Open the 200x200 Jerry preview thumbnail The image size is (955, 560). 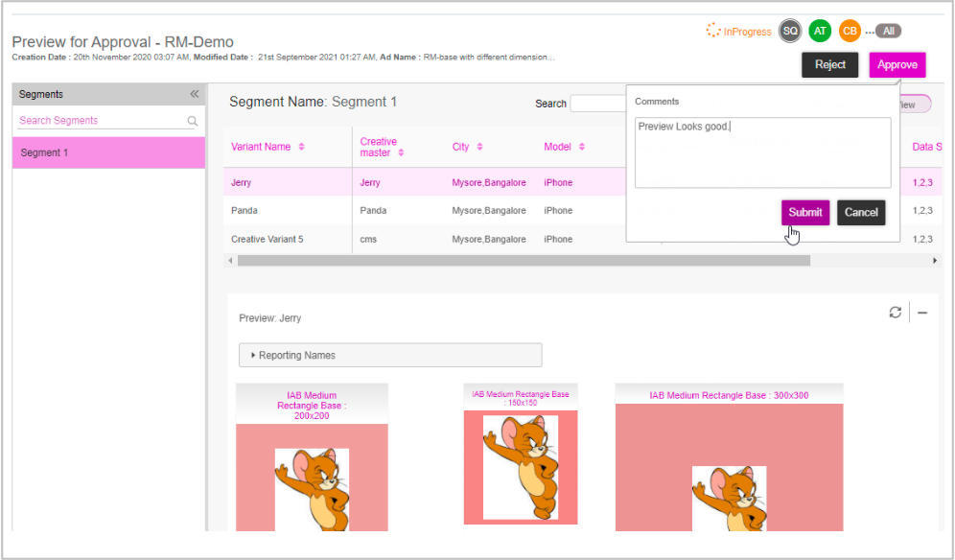[312, 478]
